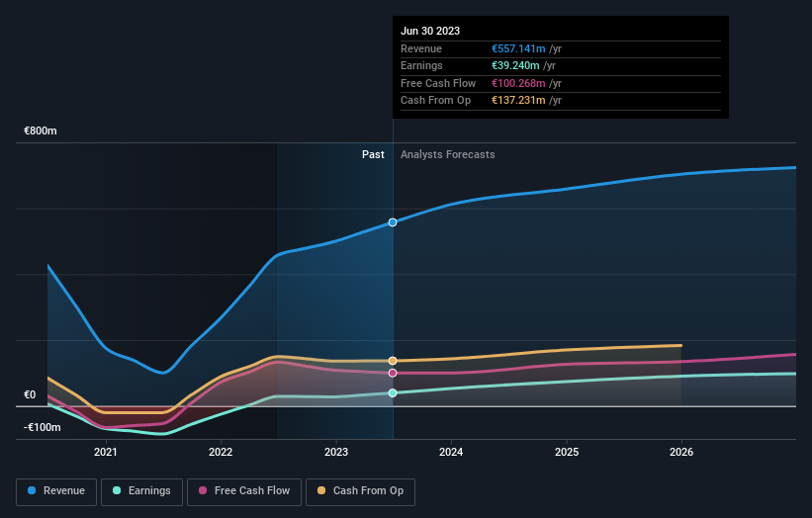Click the teal Earnings data point marker

393,392
